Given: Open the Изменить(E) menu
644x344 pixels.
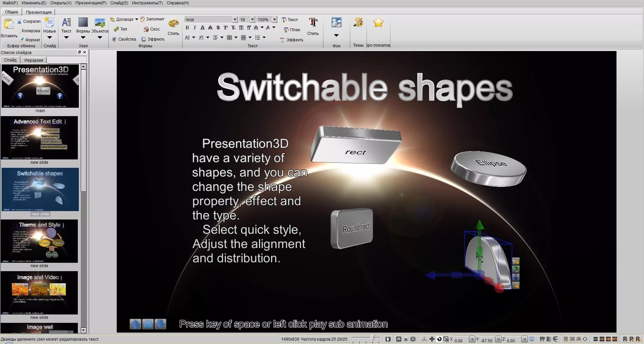Looking at the screenshot, I should [34, 3].
